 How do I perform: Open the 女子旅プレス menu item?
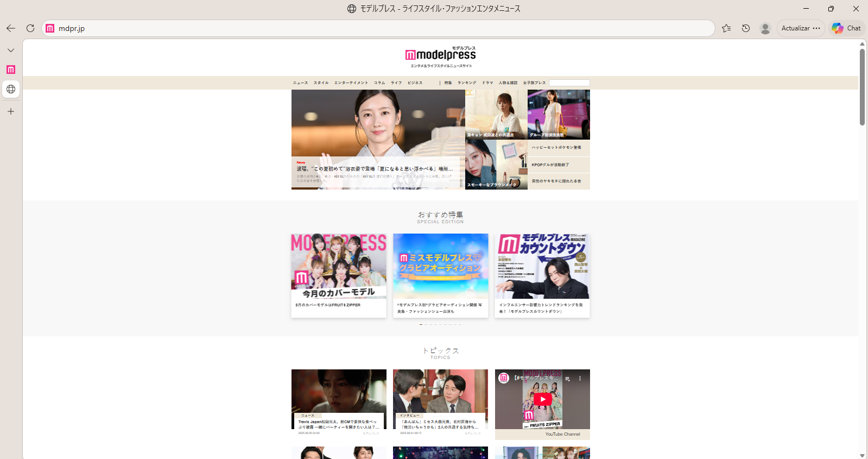(x=534, y=83)
